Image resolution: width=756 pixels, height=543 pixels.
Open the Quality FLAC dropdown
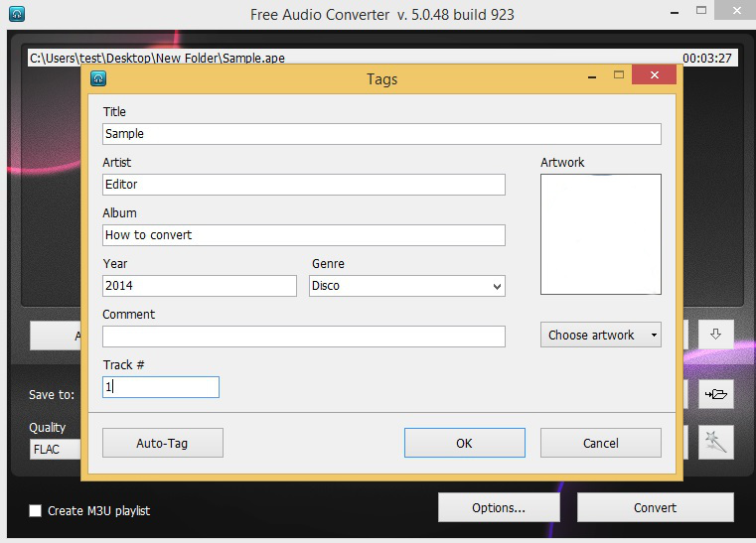55,449
